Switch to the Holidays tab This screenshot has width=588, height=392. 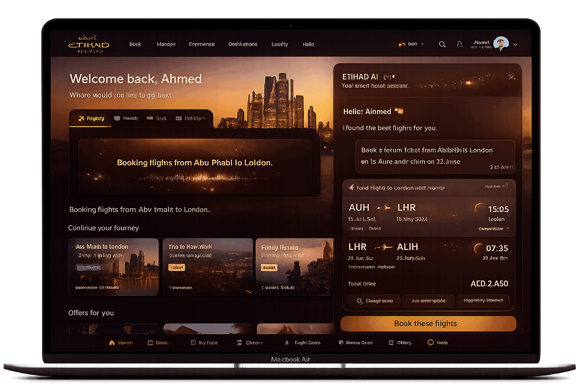pos(190,118)
